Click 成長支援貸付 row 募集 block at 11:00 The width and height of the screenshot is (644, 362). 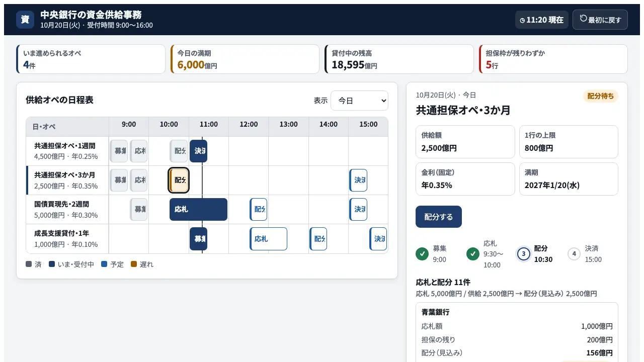(198, 238)
